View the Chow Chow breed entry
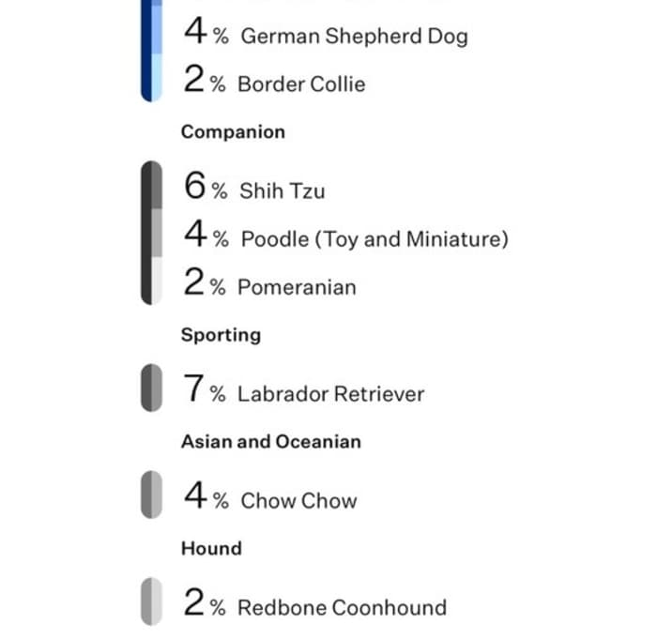 point(270,496)
